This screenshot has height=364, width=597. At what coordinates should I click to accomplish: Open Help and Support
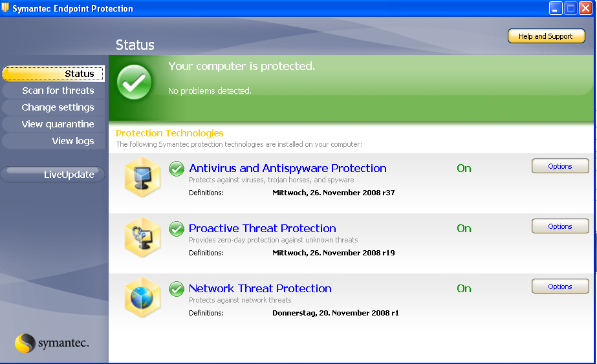(546, 36)
